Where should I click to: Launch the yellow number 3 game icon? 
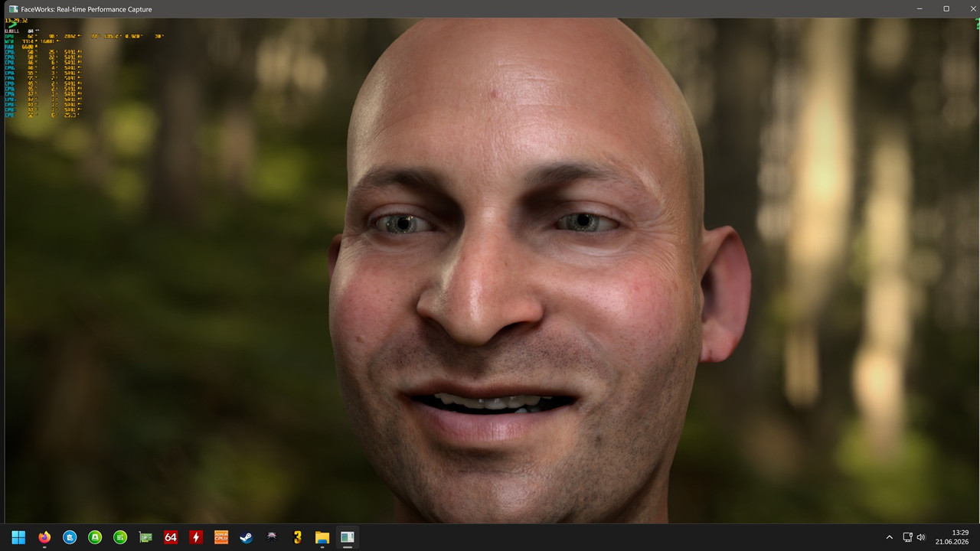click(297, 537)
